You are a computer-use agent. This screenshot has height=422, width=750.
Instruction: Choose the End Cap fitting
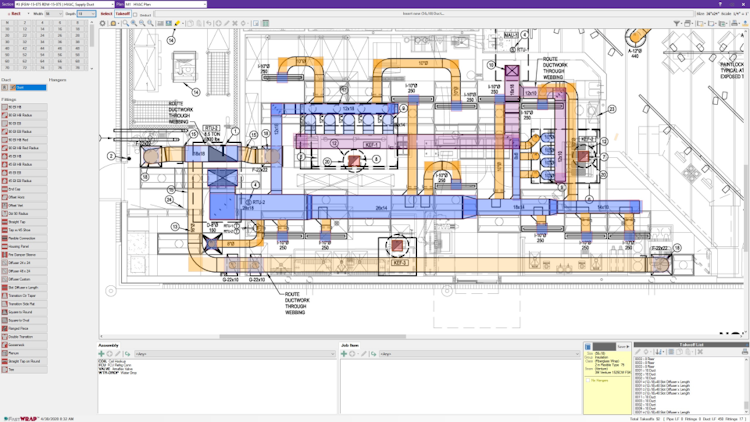24,189
